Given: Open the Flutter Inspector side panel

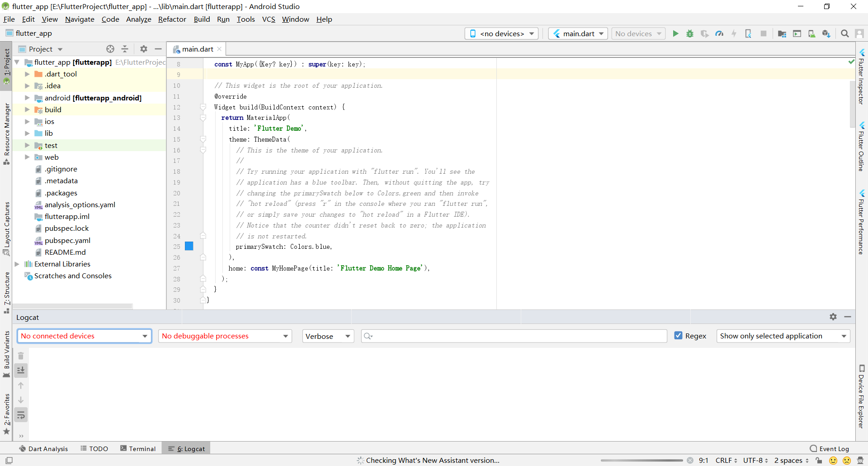Looking at the screenshot, I should point(861,76).
